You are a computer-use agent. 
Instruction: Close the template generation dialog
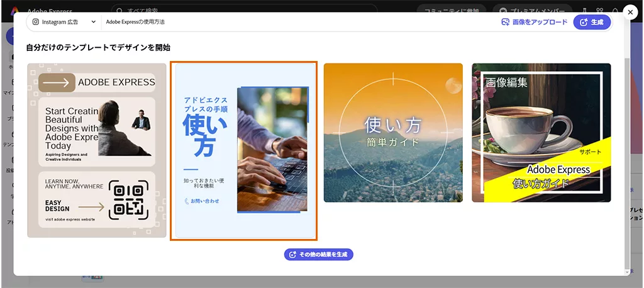630,13
